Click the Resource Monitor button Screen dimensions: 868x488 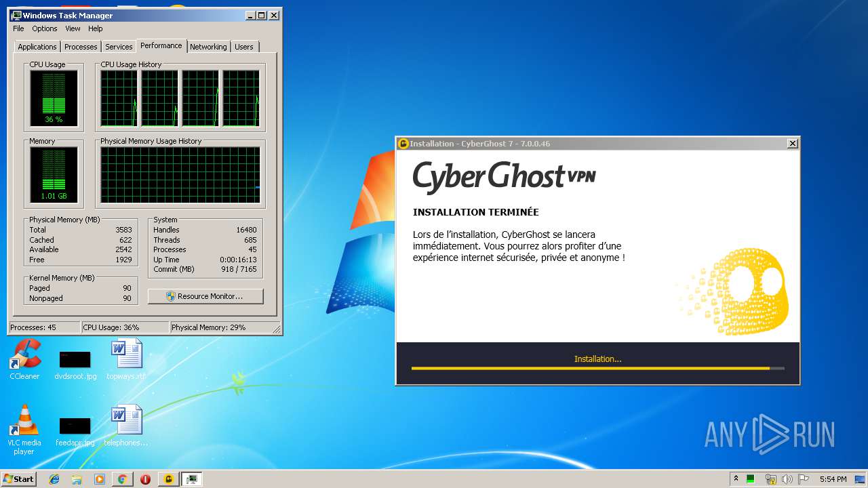[x=205, y=296]
